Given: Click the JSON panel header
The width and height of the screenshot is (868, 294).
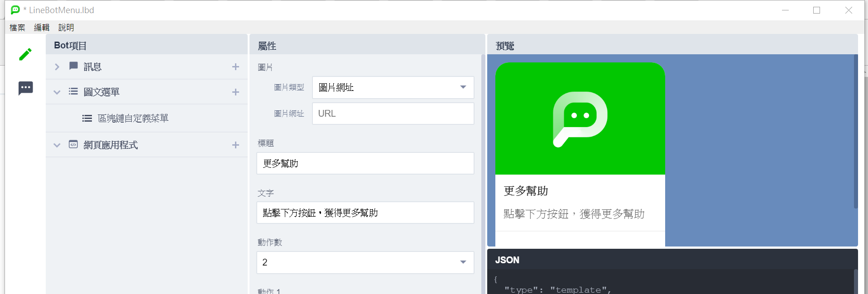Looking at the screenshot, I should [x=672, y=260].
